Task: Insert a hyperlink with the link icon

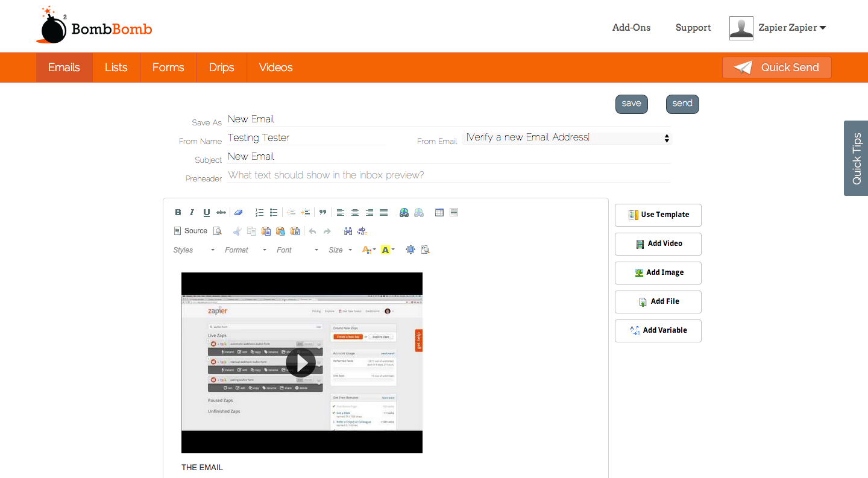Action: pyautogui.click(x=404, y=212)
